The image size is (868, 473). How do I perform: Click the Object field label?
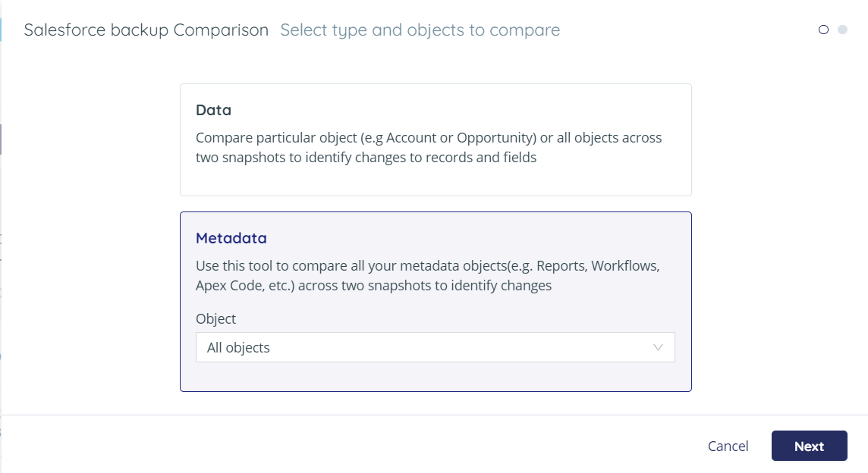pos(215,318)
